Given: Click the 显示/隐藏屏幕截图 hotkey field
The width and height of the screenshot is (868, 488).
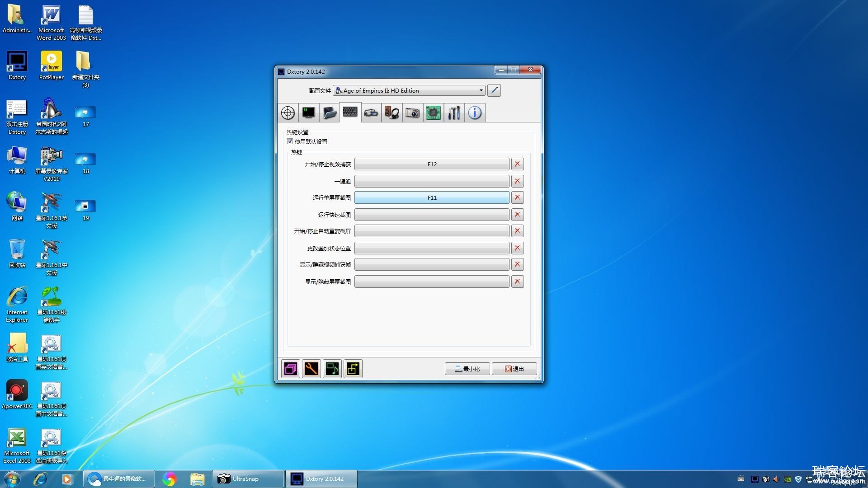Looking at the screenshot, I should [x=432, y=282].
